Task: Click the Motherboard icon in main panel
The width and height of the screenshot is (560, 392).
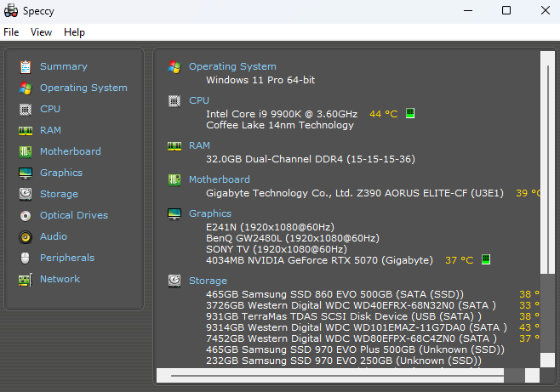Action: tap(174, 180)
